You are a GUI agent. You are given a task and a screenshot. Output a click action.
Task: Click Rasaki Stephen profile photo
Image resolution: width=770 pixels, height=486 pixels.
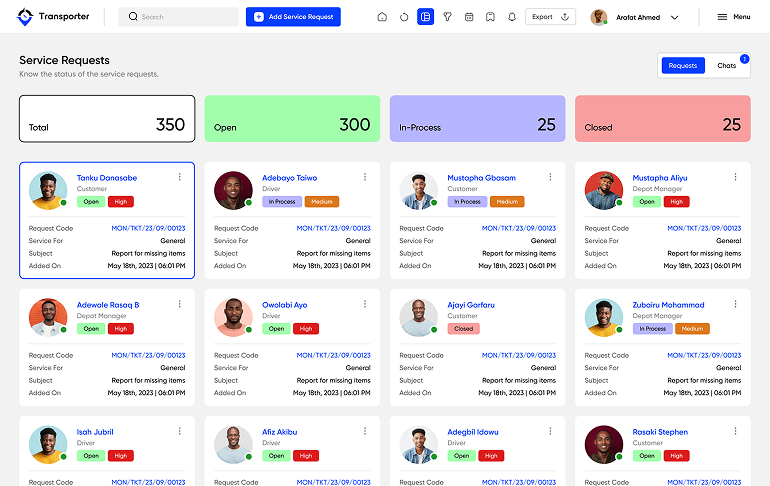click(x=604, y=445)
